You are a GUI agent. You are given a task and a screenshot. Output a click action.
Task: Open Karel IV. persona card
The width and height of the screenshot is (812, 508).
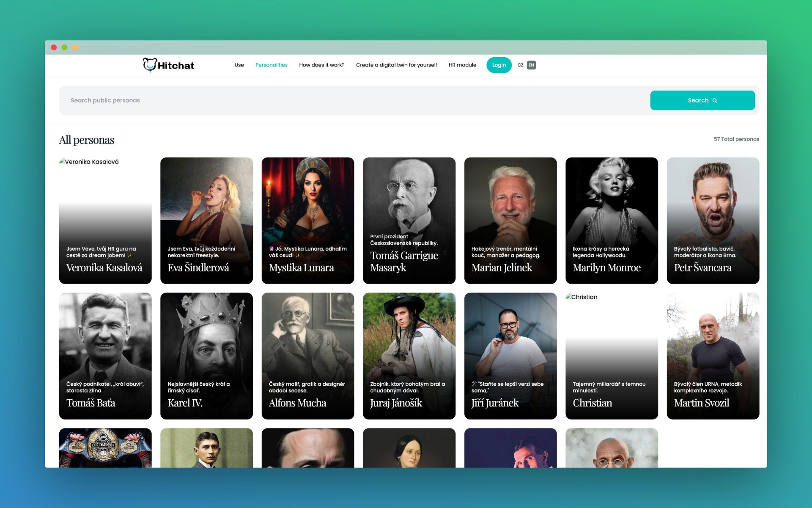click(x=206, y=356)
